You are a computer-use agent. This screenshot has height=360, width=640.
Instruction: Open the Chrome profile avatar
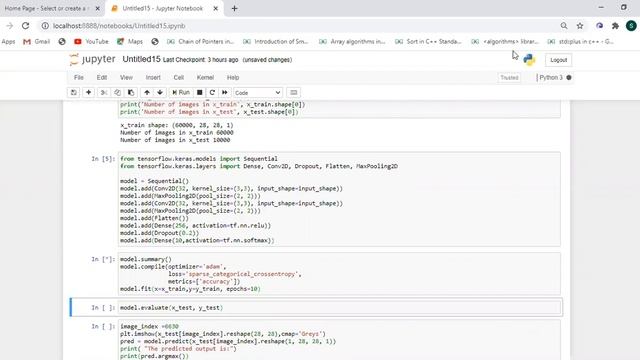tap(631, 26)
